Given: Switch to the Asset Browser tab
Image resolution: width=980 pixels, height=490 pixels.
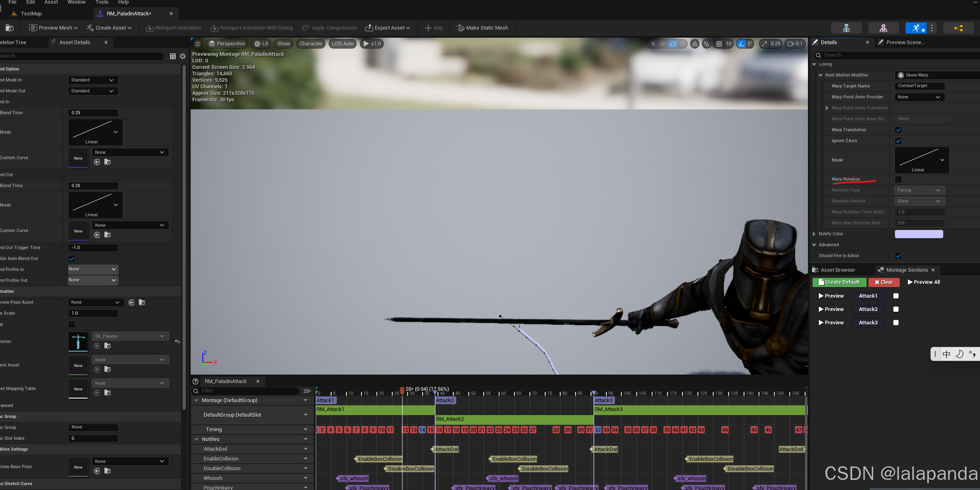Looking at the screenshot, I should [x=838, y=270].
